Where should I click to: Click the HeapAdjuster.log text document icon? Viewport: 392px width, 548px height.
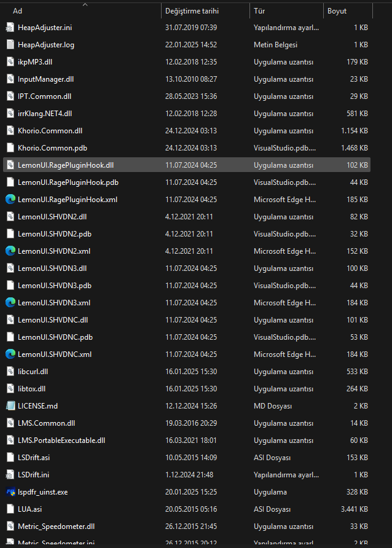[10, 45]
